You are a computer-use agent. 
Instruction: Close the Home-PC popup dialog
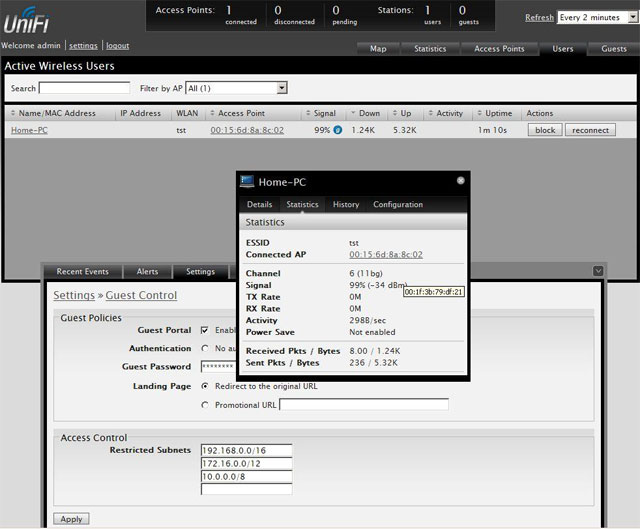(x=460, y=180)
